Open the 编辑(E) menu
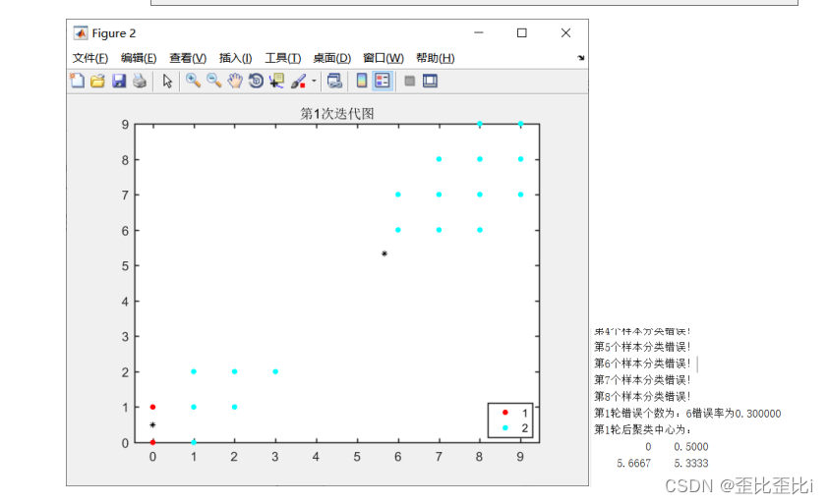This screenshot has height=504, width=828. (139, 58)
